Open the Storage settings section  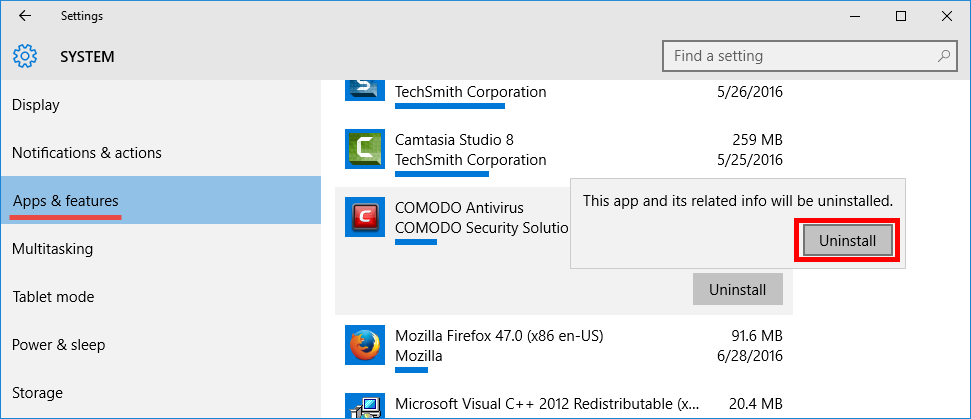point(37,393)
